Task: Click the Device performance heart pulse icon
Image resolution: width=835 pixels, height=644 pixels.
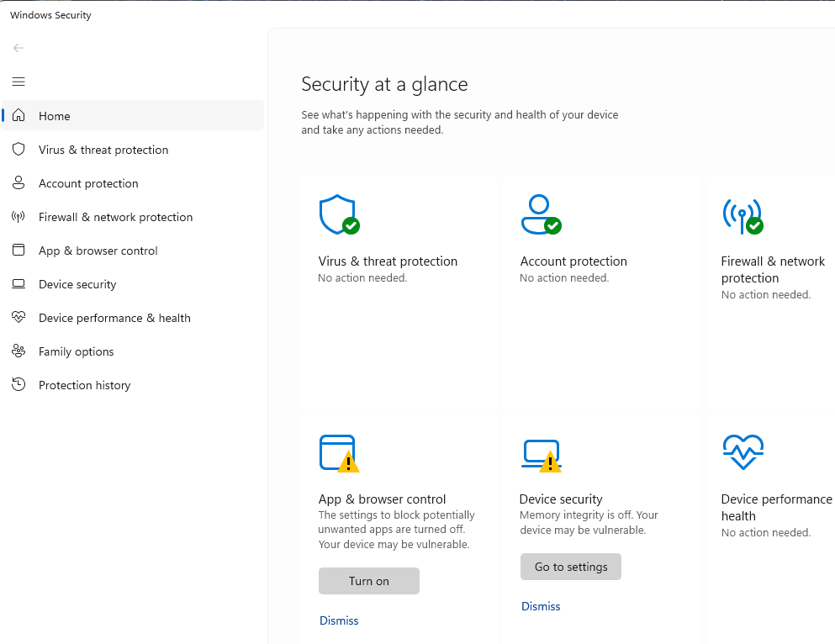Action: [743, 451]
